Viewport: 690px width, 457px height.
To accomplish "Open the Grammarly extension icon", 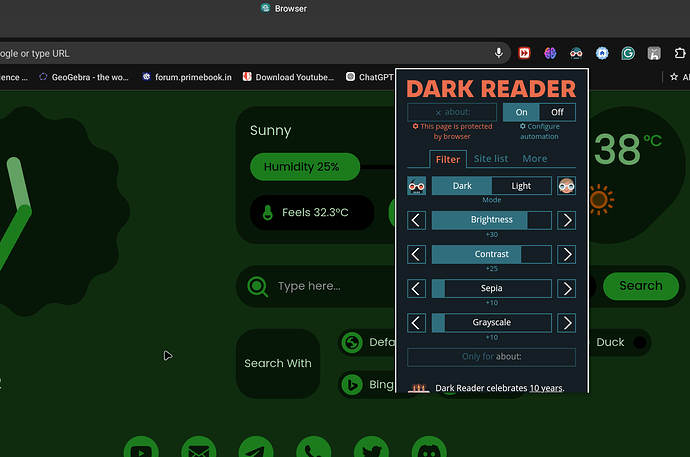I will pyautogui.click(x=628, y=53).
